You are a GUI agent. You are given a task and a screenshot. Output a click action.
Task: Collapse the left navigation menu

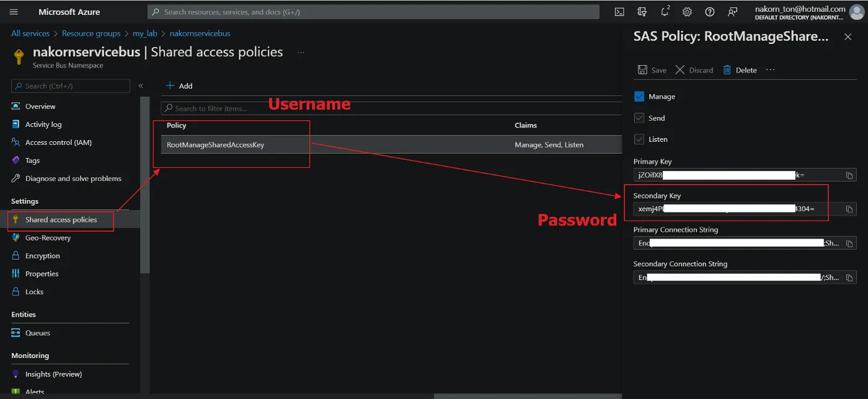click(x=141, y=86)
